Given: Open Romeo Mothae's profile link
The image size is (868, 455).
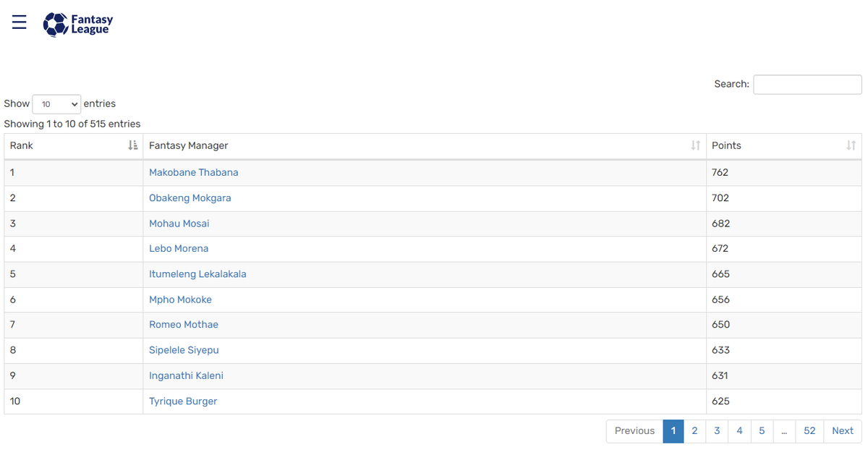Looking at the screenshot, I should pyautogui.click(x=184, y=324).
